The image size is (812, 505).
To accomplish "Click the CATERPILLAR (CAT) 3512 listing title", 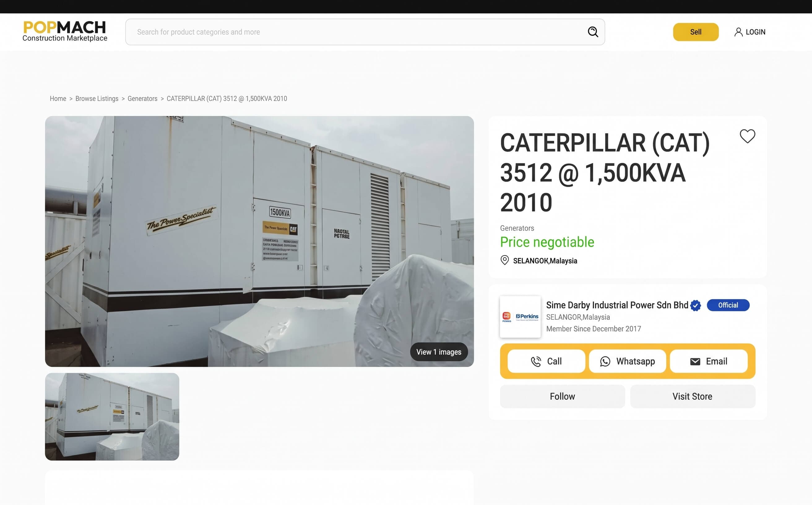I will [x=605, y=173].
